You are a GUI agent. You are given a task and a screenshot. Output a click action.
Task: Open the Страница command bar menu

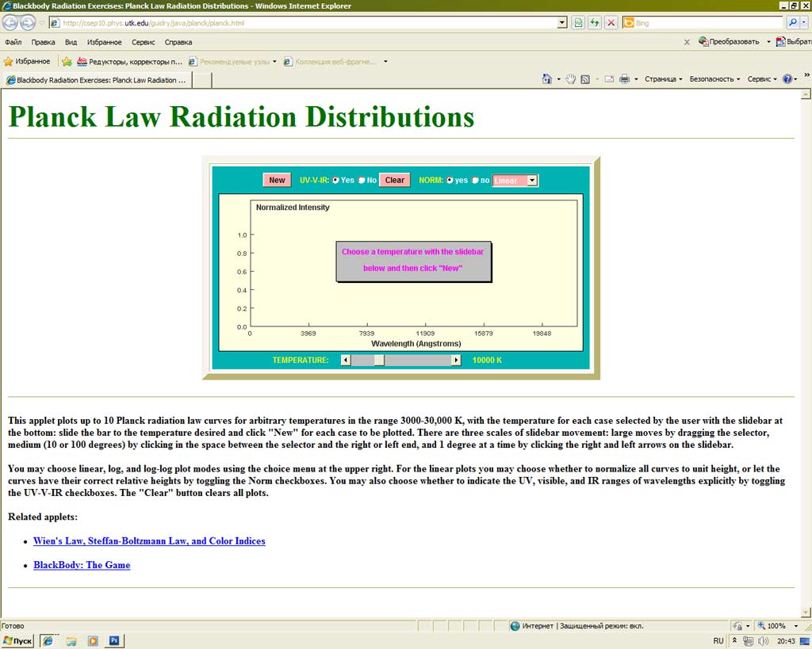[x=664, y=79]
